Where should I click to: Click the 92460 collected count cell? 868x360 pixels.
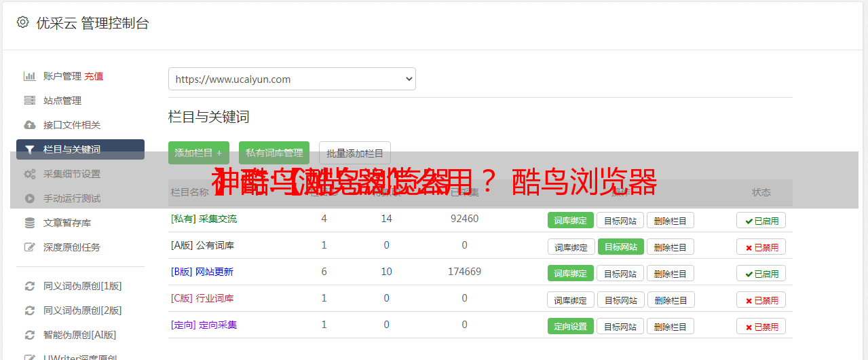(464, 219)
